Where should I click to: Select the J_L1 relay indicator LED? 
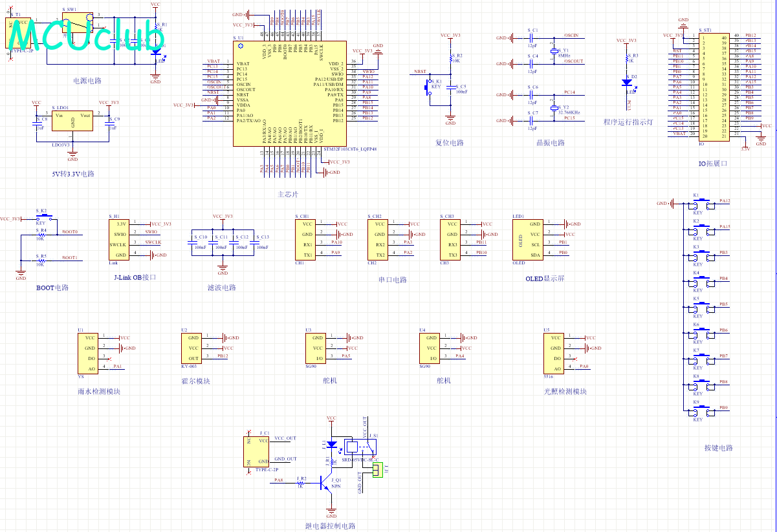332,445
